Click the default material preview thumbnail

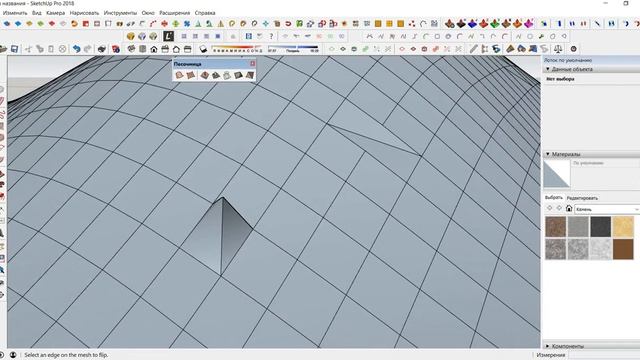click(557, 174)
